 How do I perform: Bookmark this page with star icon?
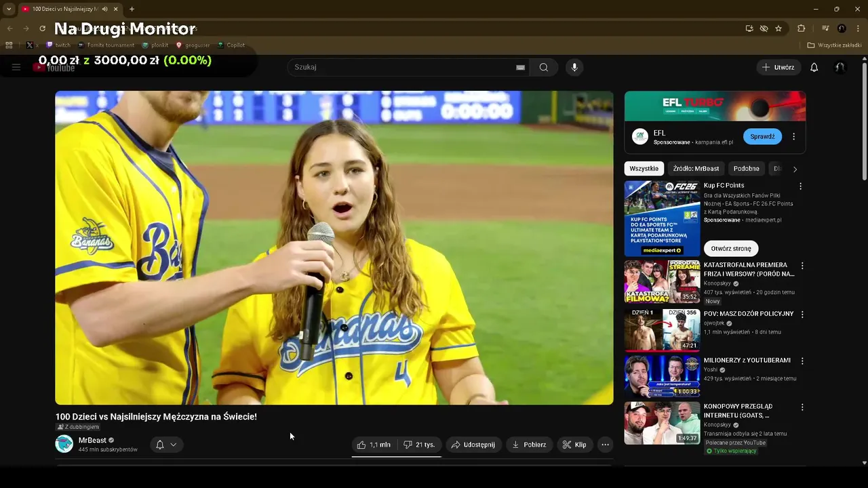778,28
